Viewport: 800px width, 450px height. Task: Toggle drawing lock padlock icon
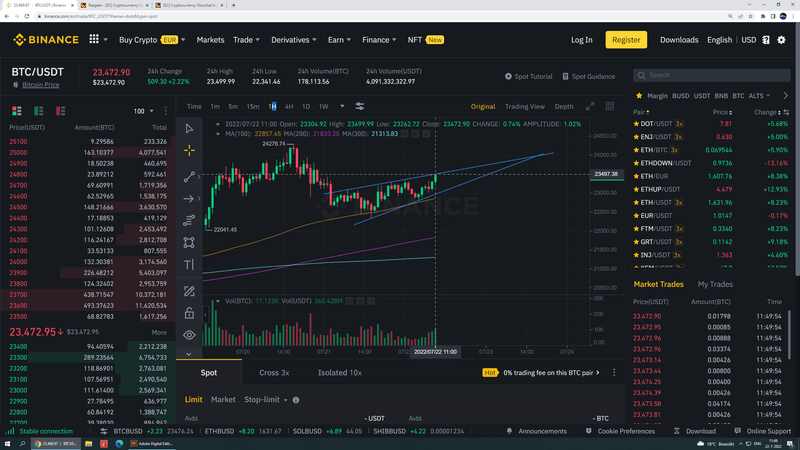[189, 313]
